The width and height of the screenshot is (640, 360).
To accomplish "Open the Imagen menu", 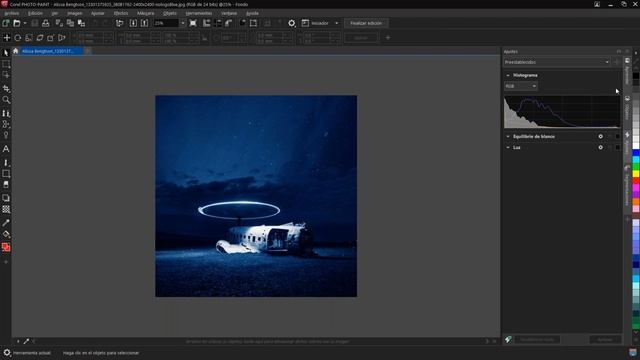I will [74, 13].
